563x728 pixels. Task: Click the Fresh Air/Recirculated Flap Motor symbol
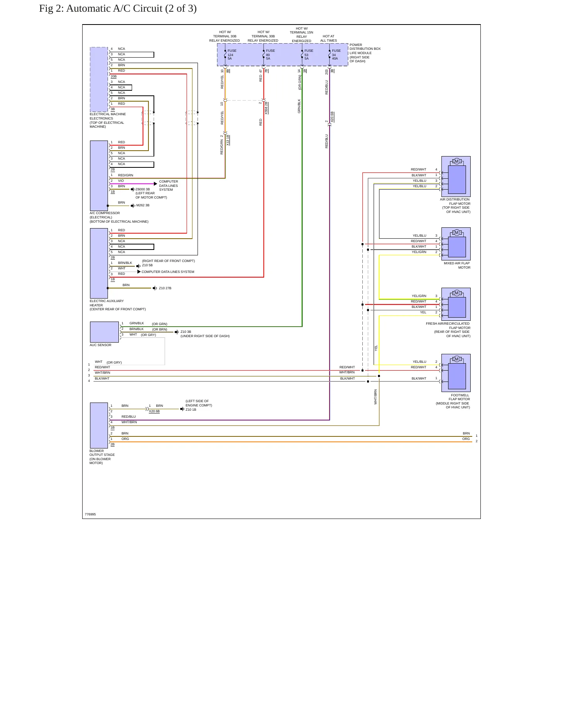coord(456,304)
